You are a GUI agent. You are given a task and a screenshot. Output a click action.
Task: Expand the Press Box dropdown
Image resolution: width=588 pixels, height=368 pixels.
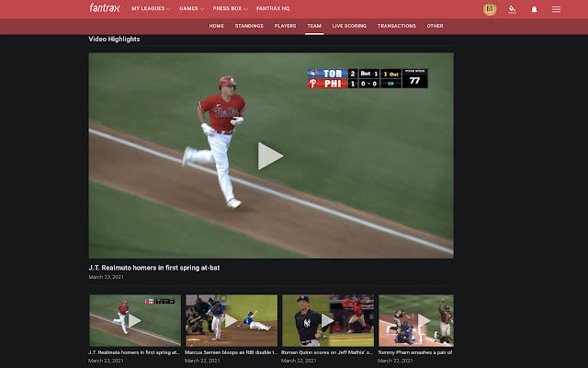click(230, 8)
